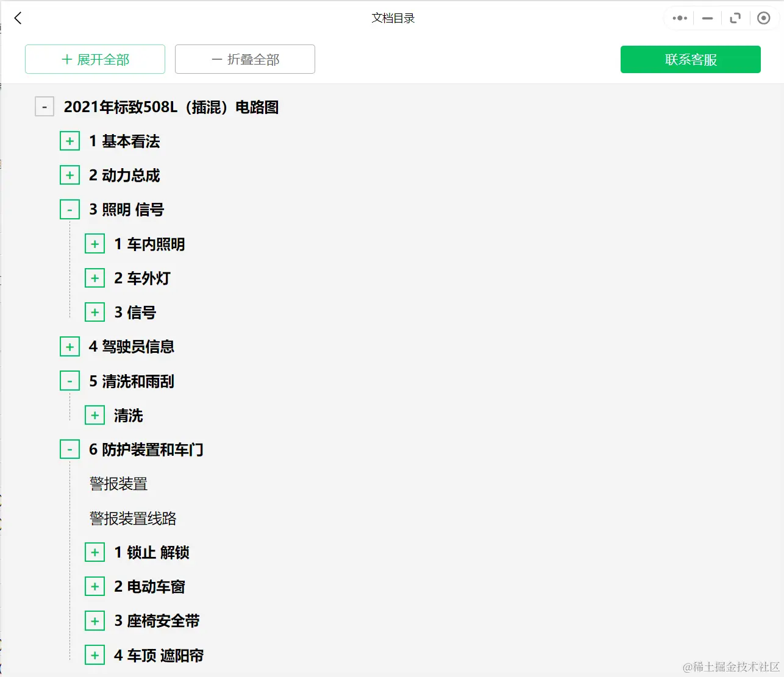Click the "展开全部" button
This screenshot has height=677, width=784.
click(x=94, y=59)
